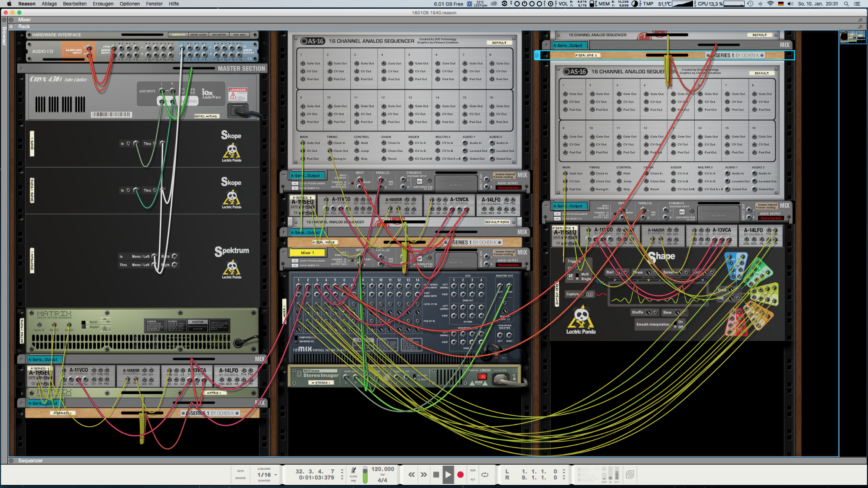Open the Bearbeiten menu
The image size is (868, 488).
75,4
